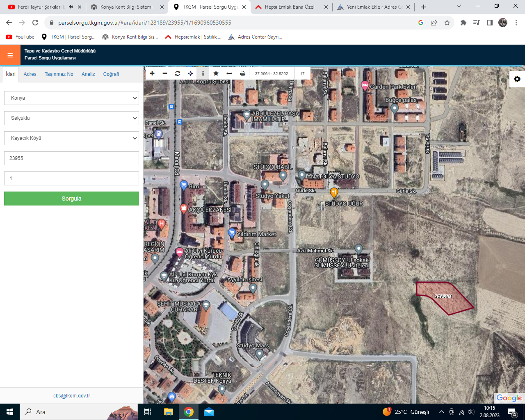
Task: Click the map zoom level 17 indicator
Action: [302, 74]
